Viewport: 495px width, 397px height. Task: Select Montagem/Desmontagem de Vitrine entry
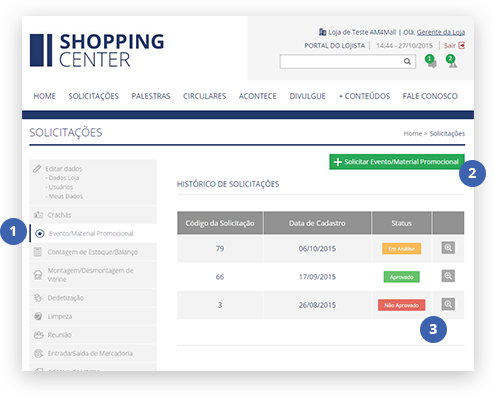pos(93,275)
